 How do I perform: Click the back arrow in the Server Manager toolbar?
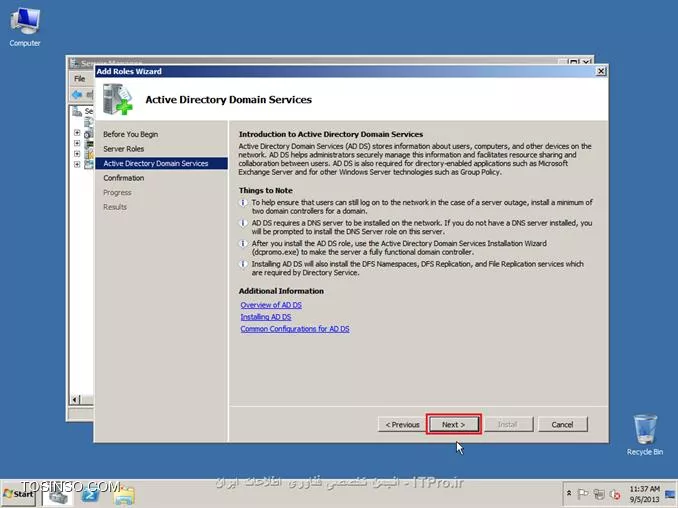click(x=77, y=95)
